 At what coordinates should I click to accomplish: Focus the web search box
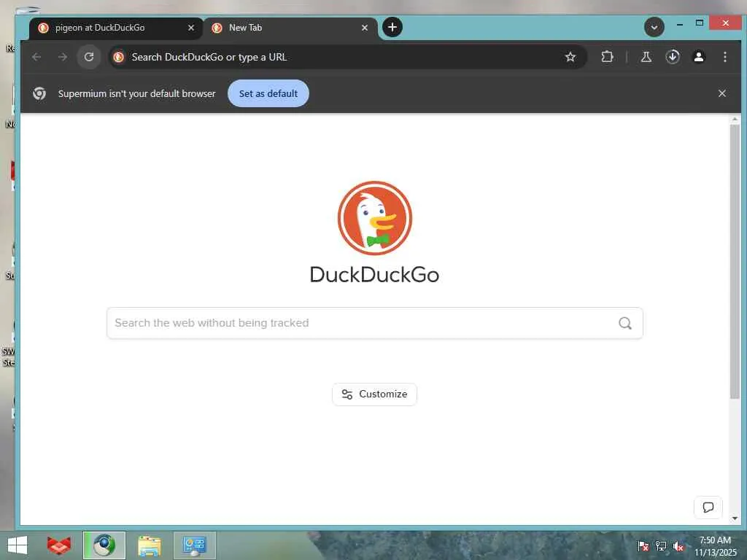tap(374, 323)
